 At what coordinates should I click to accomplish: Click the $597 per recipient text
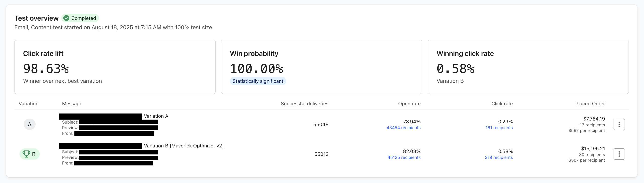coord(586,131)
